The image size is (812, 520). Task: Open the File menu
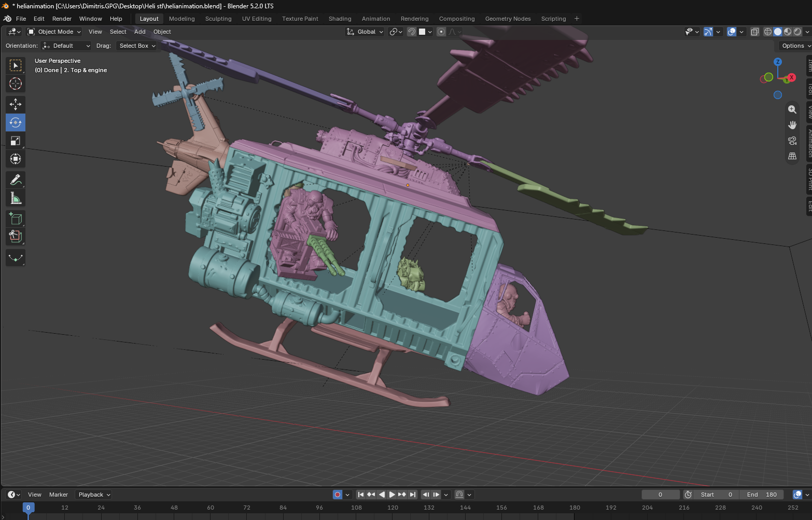pos(21,19)
